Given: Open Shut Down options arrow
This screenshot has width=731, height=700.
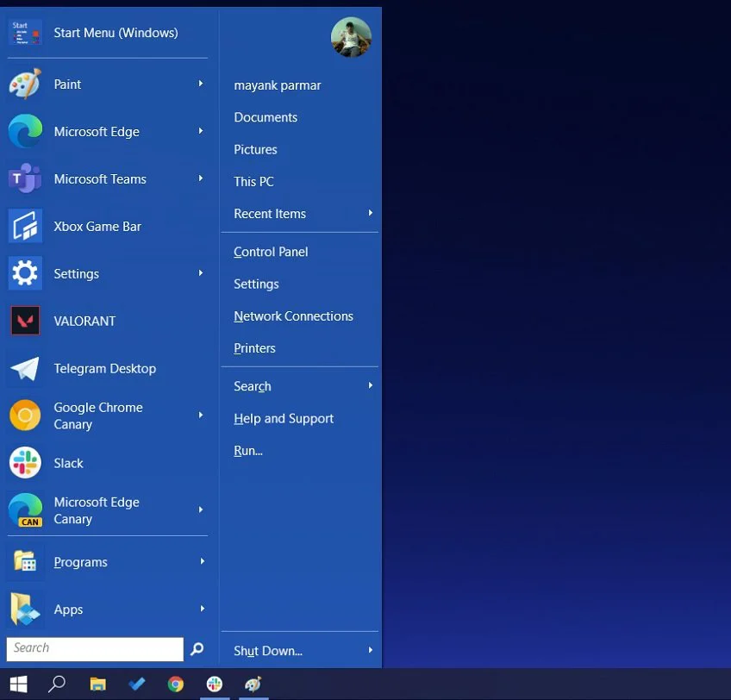Looking at the screenshot, I should pyautogui.click(x=371, y=650).
